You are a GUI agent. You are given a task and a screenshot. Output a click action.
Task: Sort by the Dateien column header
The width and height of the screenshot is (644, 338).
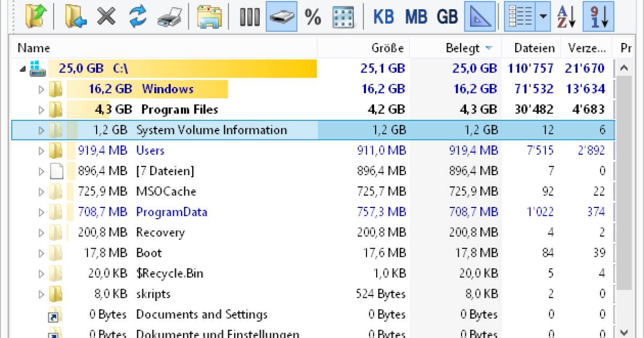pyautogui.click(x=531, y=48)
